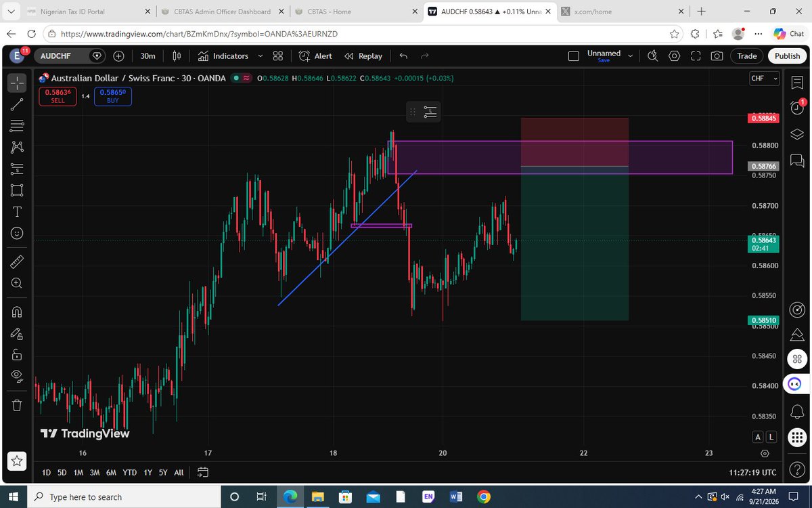
Task: Set date range to YTD
Action: coord(129,472)
